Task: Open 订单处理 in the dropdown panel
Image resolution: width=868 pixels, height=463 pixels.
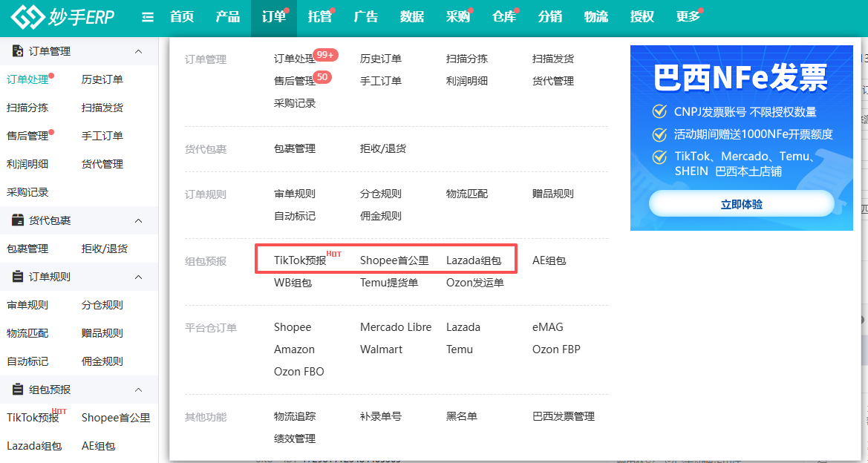Action: coord(295,59)
